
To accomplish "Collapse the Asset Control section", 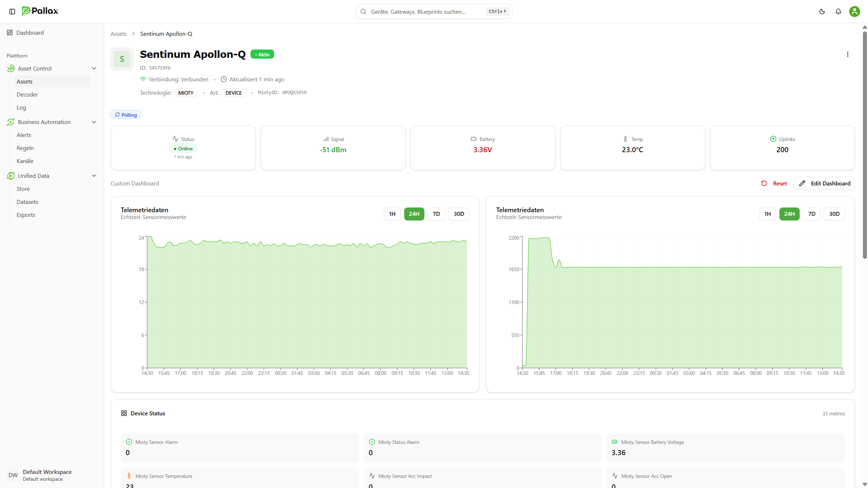I will [94, 68].
